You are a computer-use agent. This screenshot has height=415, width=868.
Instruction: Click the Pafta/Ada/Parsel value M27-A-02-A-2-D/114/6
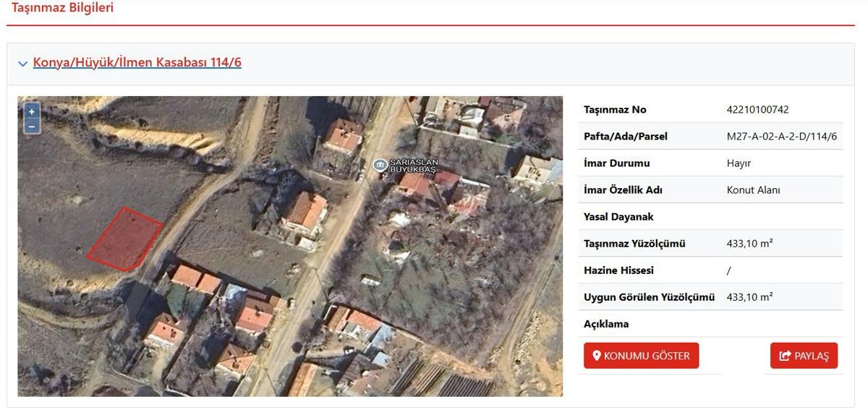pyautogui.click(x=781, y=137)
